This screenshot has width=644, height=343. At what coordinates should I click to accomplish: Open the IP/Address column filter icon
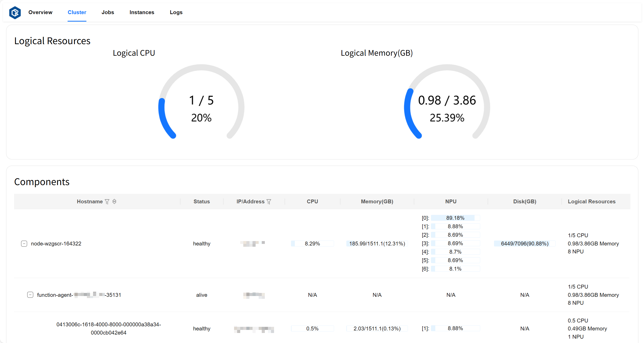(269, 202)
